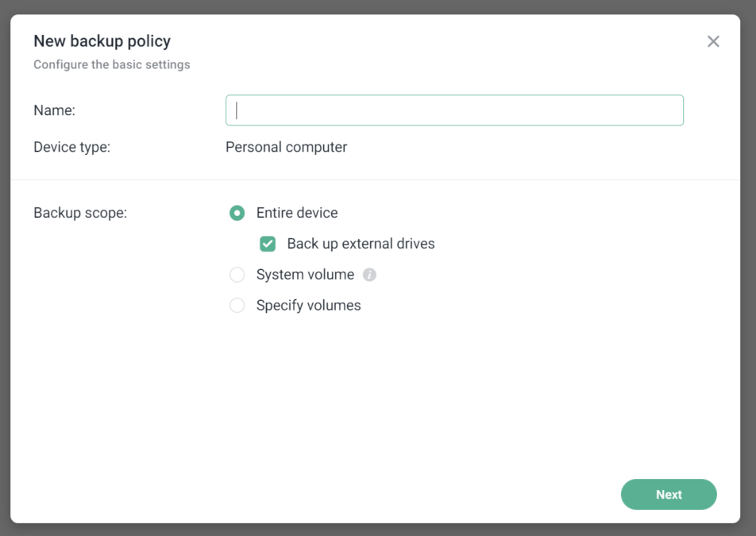Click the info icon beside System volume
Viewport: 756px width, 536px height.
click(369, 275)
